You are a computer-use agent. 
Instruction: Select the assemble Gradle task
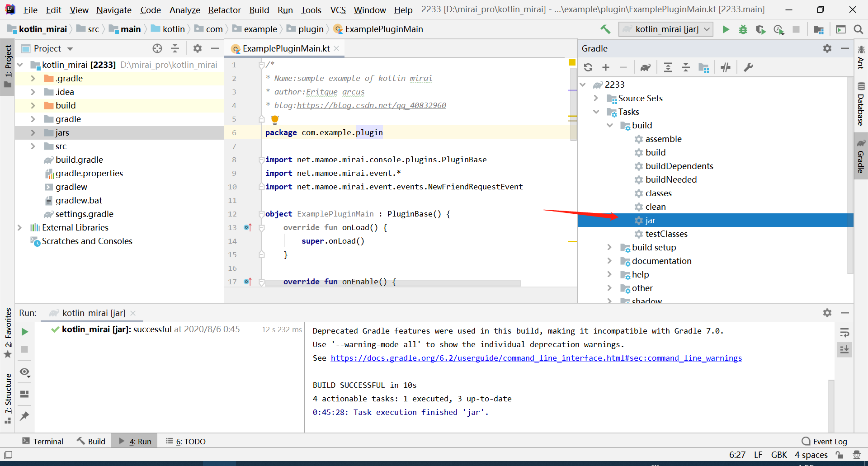pyautogui.click(x=663, y=139)
